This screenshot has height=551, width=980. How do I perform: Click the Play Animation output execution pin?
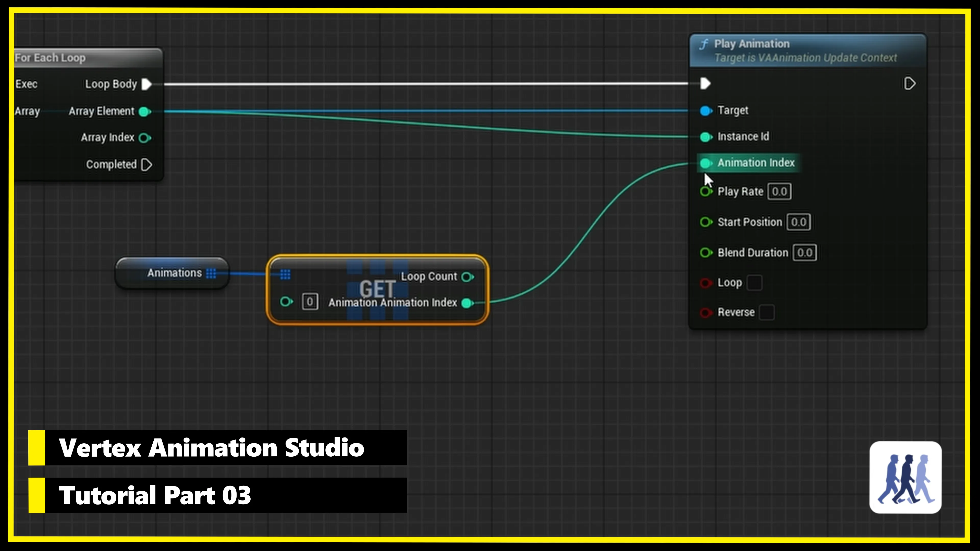[910, 84]
